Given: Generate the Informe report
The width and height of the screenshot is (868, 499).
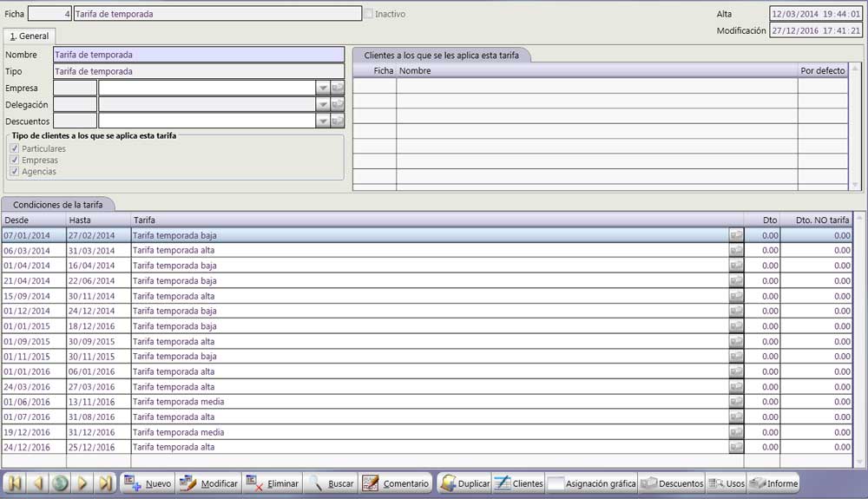Looking at the screenshot, I should tap(773, 483).
